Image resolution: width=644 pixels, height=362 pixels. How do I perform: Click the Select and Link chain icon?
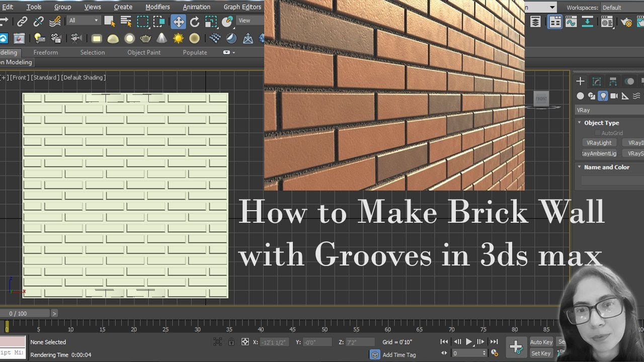click(22, 21)
